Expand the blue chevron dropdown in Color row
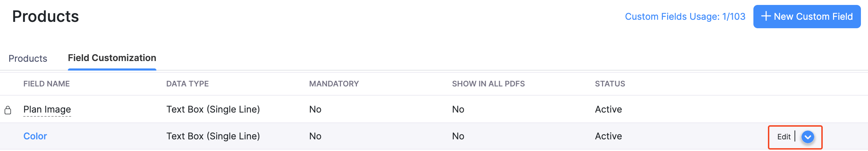 point(808,137)
